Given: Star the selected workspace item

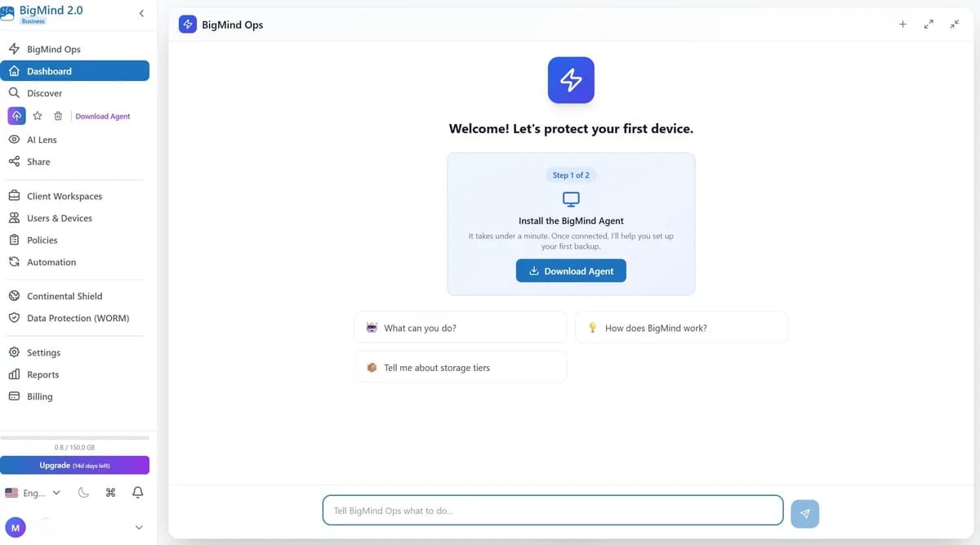Looking at the screenshot, I should click(38, 115).
